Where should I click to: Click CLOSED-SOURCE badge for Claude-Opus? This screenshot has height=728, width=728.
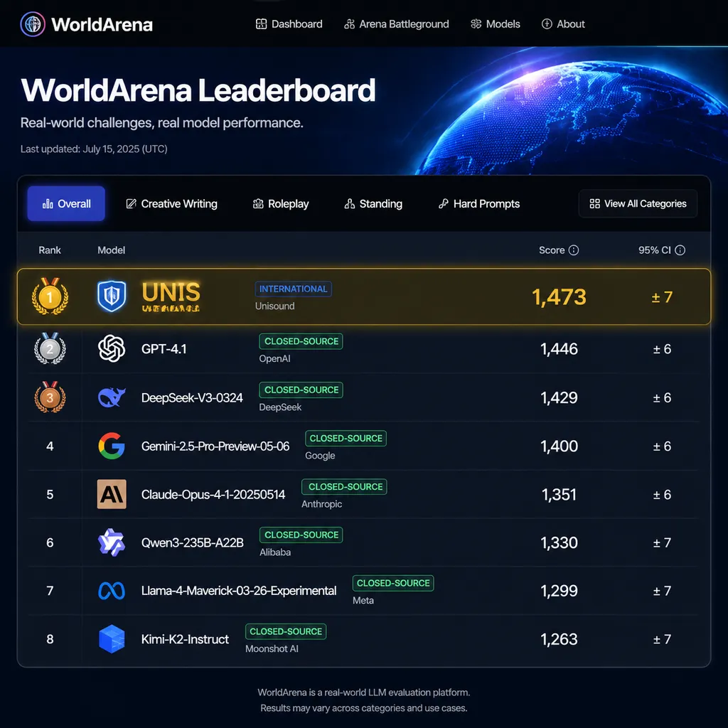(x=345, y=486)
